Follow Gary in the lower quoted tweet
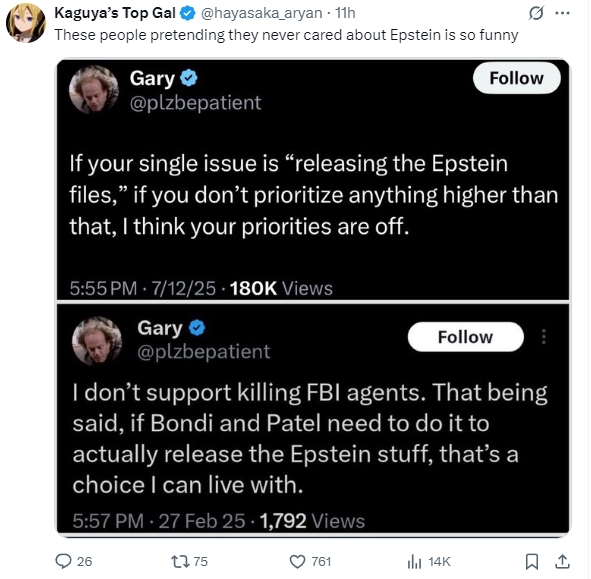This screenshot has width=591, height=579. point(465,337)
